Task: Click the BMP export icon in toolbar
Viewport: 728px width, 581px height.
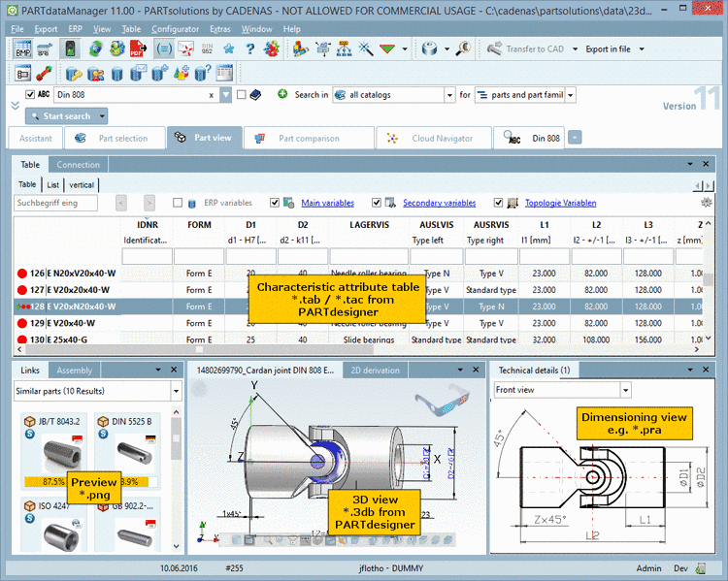Action: 23,48
